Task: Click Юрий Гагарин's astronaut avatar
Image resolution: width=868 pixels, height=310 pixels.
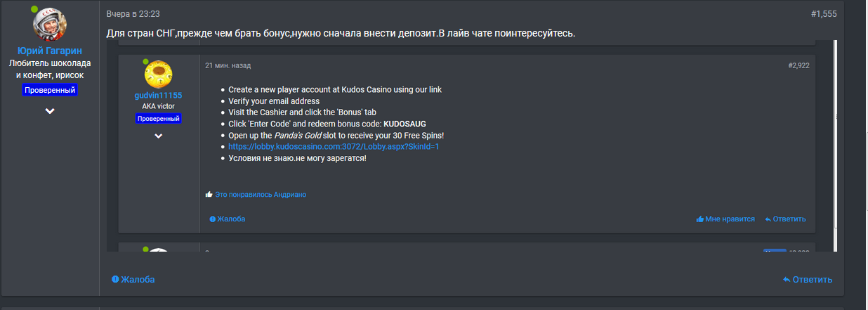Action: click(x=50, y=25)
